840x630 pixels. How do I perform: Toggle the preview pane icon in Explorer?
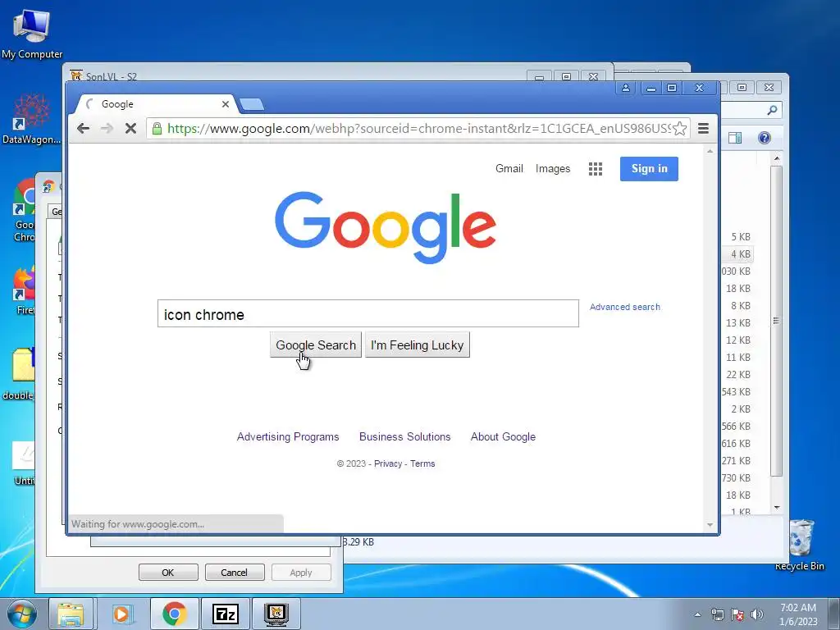(x=735, y=138)
